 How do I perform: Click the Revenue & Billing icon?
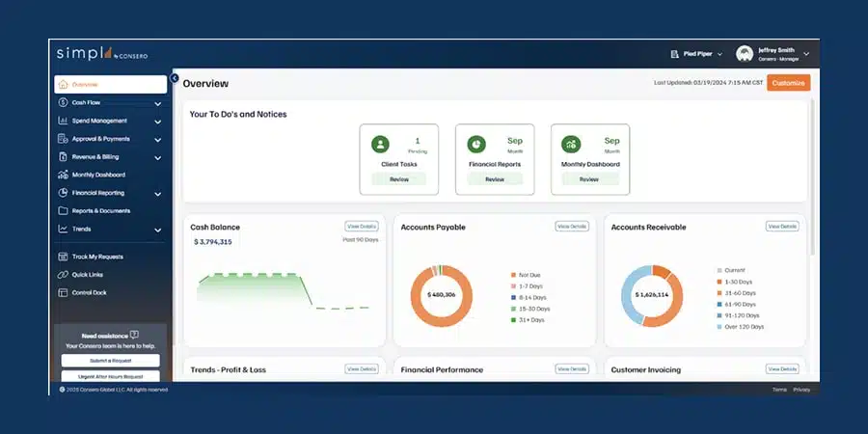click(63, 156)
